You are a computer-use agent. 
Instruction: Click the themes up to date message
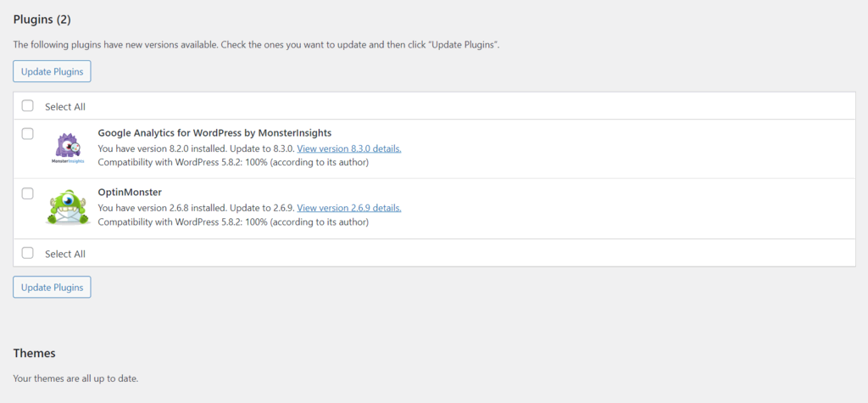pos(75,378)
